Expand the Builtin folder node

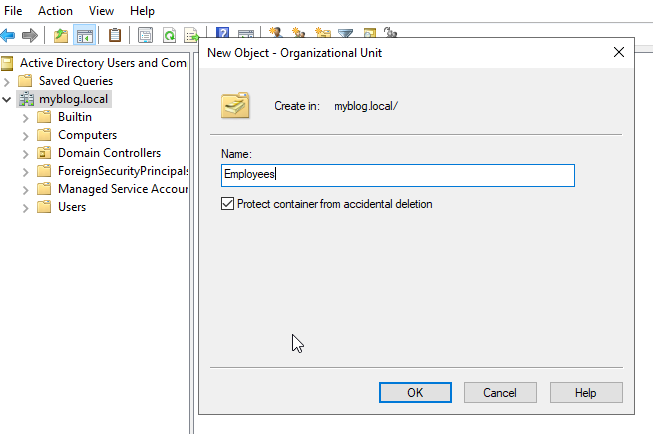pos(25,117)
